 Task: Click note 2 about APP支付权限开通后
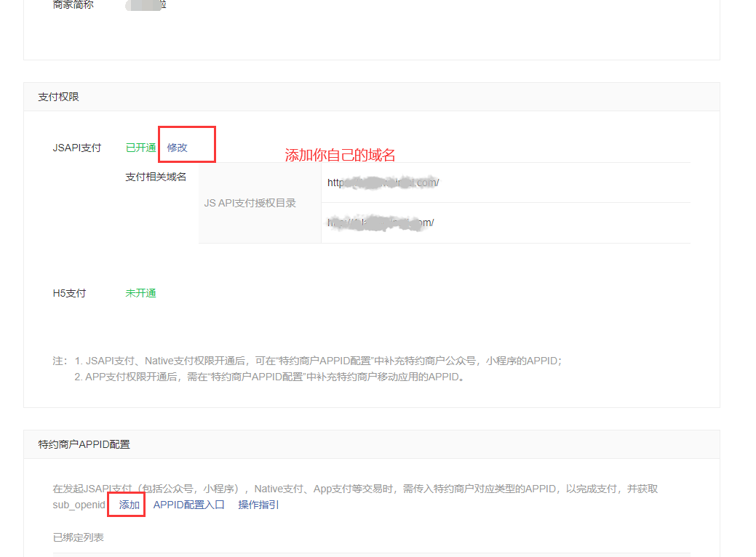(x=270, y=377)
